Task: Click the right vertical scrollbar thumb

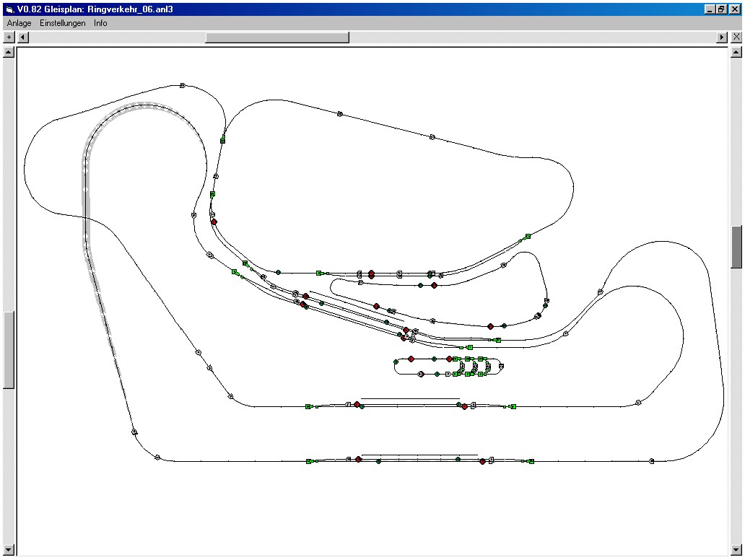Action: click(736, 247)
